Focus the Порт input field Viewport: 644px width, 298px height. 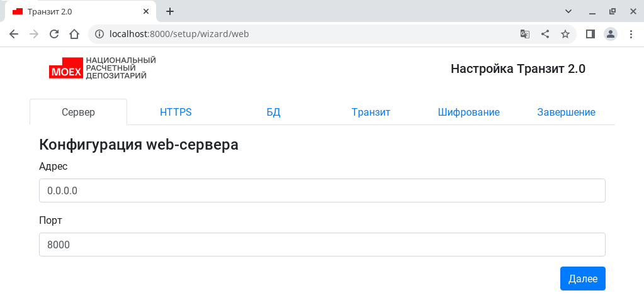pos(322,245)
